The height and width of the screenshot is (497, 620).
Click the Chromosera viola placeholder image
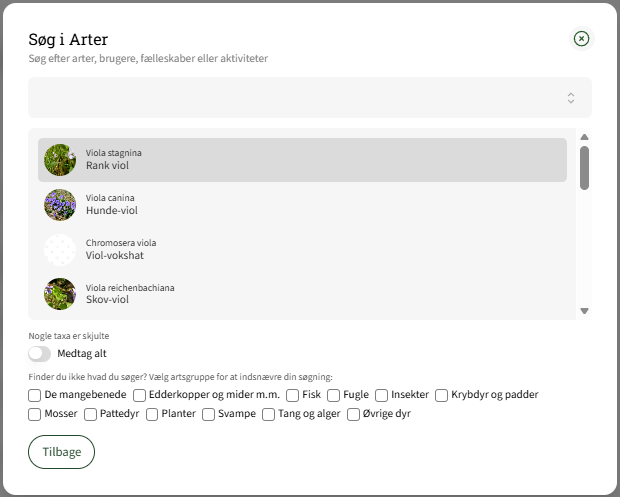click(60, 249)
